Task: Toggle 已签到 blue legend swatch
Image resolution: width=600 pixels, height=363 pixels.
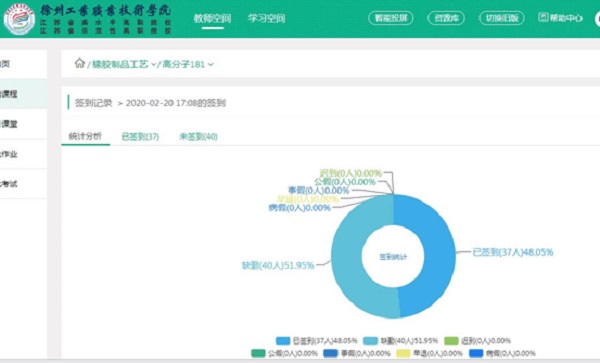Action: (283, 340)
